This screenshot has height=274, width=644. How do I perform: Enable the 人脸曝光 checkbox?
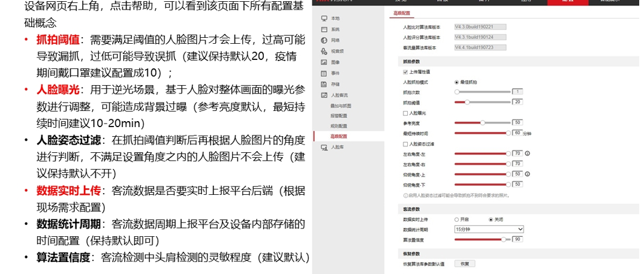pyautogui.click(x=406, y=113)
